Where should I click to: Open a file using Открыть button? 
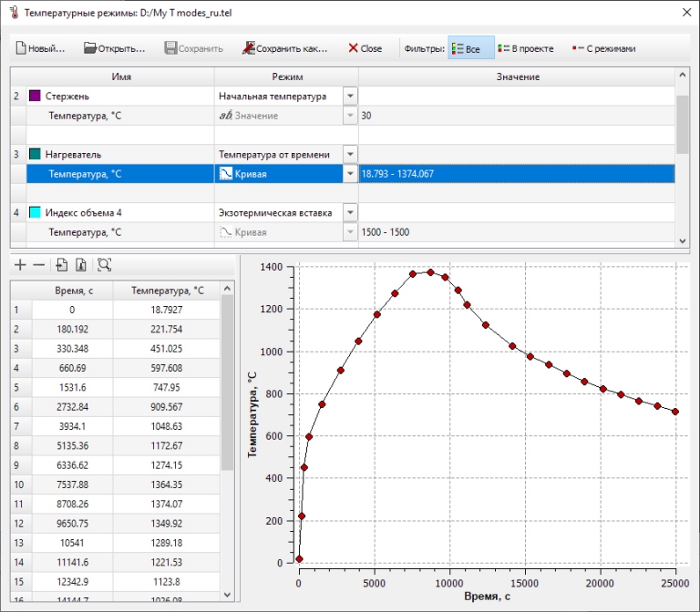(115, 48)
